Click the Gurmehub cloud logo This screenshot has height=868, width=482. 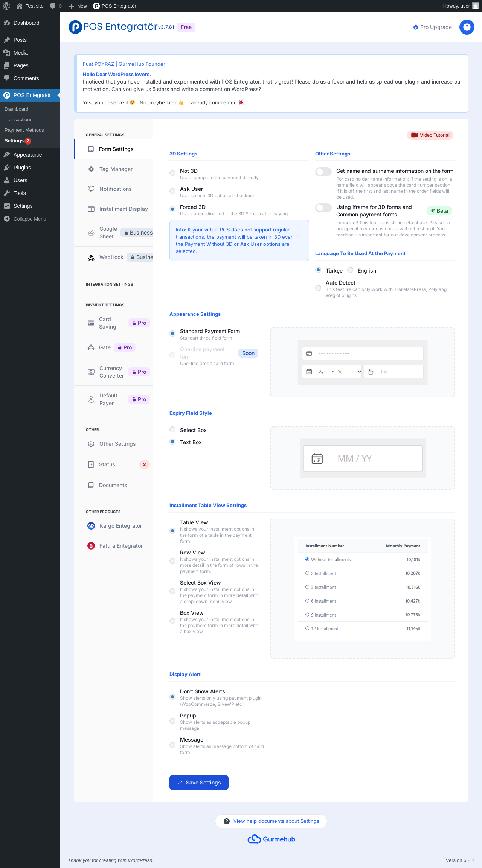255,839
